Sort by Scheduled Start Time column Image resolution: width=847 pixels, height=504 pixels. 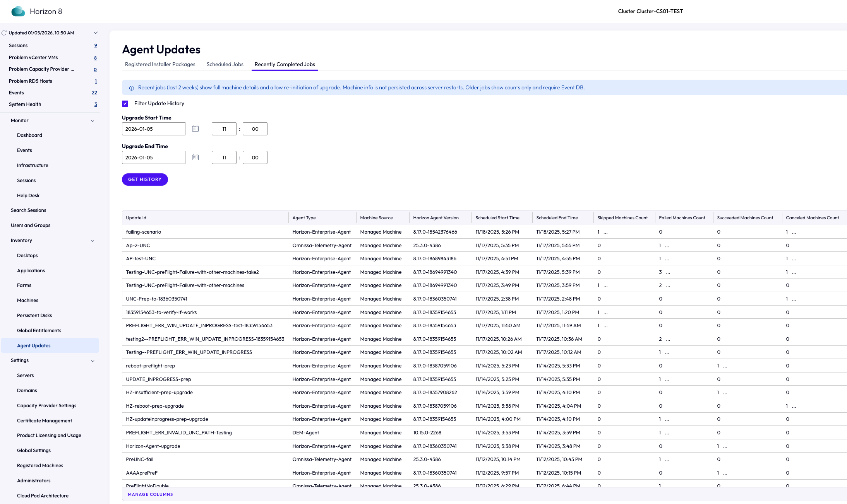[x=497, y=218]
